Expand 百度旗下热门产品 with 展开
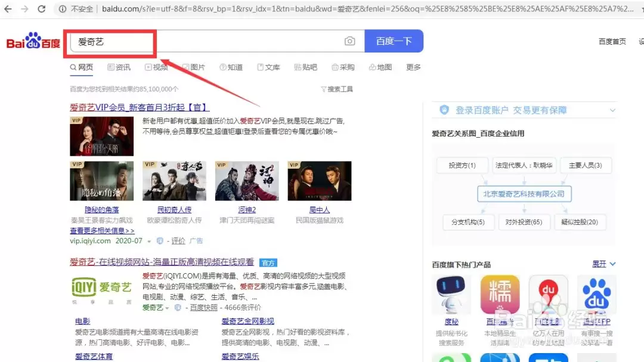The width and height of the screenshot is (644, 362). click(603, 264)
